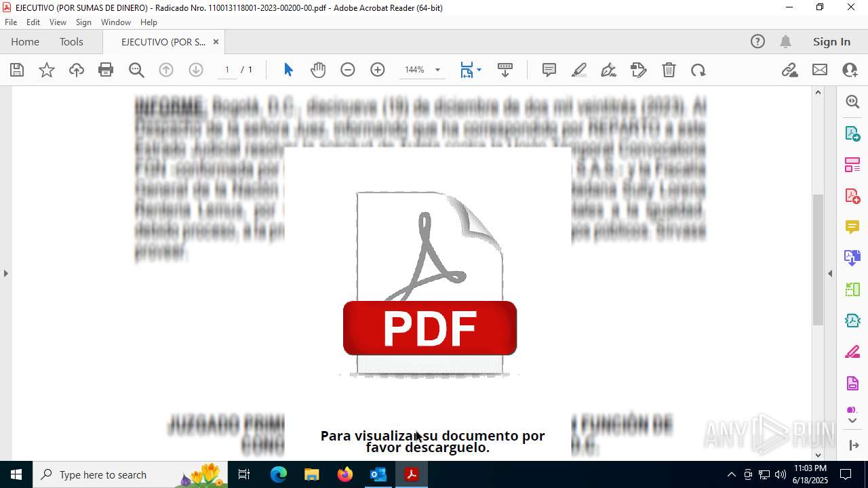Open the Sign menu
Viewport: 868px width, 488px height.
(x=83, y=22)
